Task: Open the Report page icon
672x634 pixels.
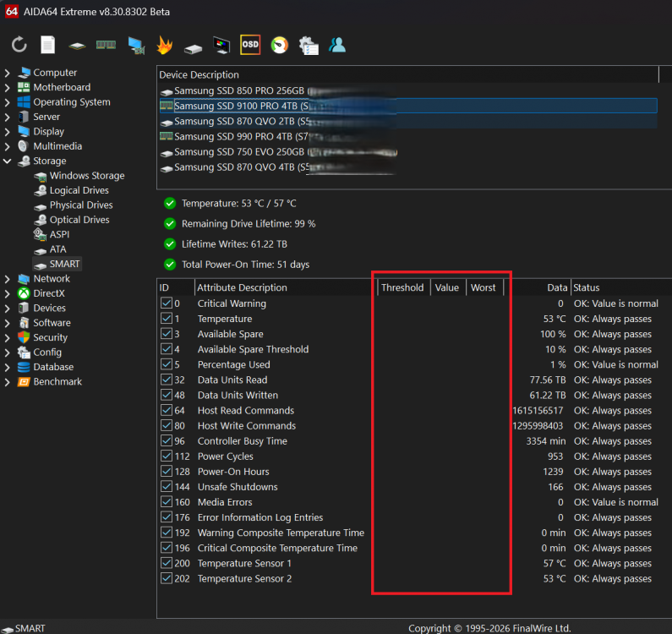Action: [x=47, y=45]
